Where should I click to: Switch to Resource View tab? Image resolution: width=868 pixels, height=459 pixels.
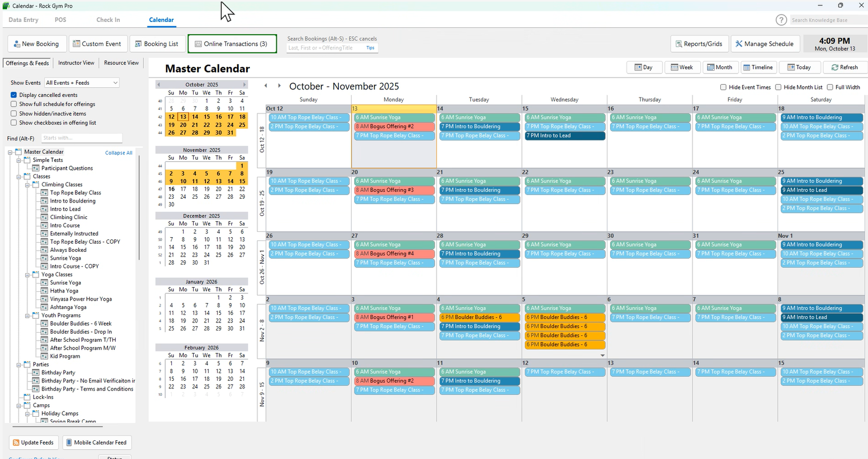click(121, 63)
